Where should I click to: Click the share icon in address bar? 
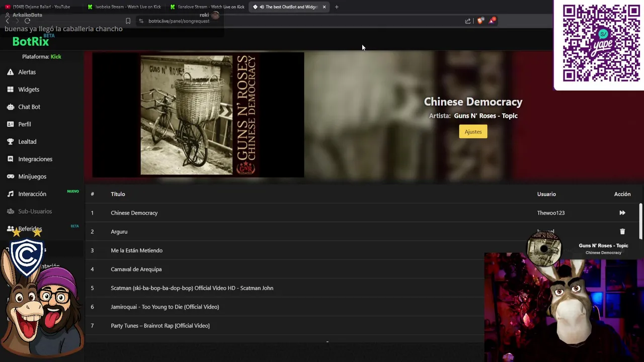tap(468, 21)
